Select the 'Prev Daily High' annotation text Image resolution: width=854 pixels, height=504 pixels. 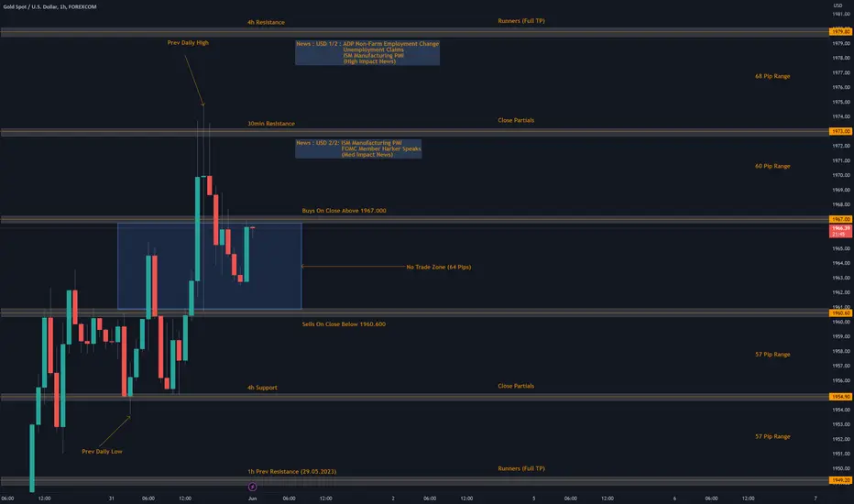coord(188,42)
